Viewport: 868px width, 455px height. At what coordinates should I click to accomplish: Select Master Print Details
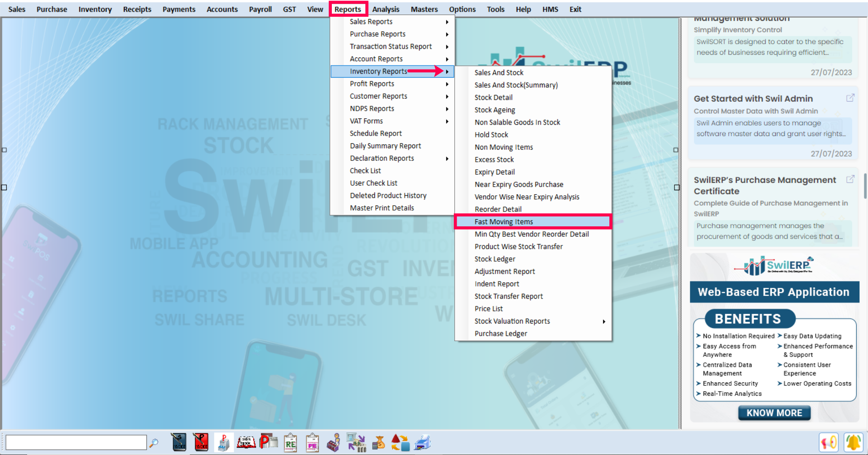click(x=392, y=208)
